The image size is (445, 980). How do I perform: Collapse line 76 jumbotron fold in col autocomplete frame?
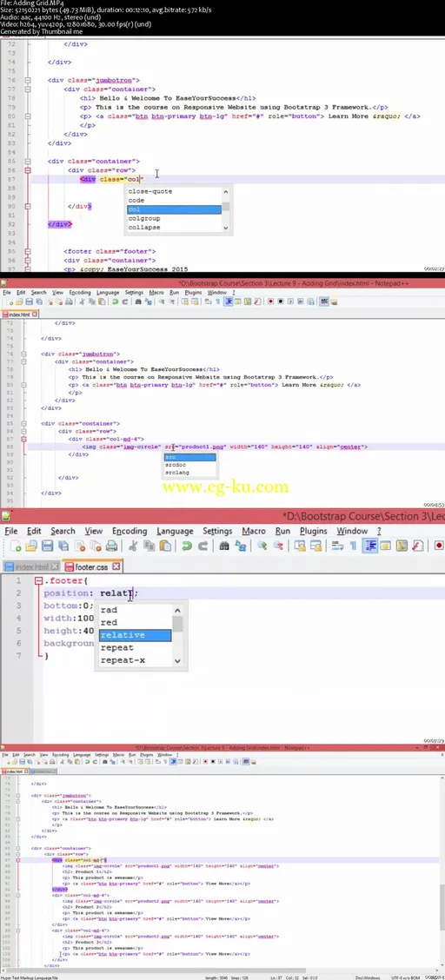pos(27,81)
